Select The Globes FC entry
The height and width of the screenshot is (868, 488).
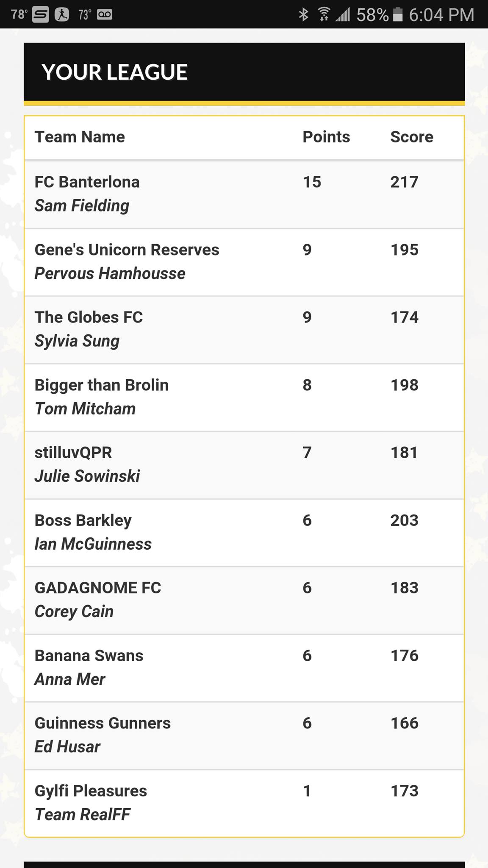(244, 330)
